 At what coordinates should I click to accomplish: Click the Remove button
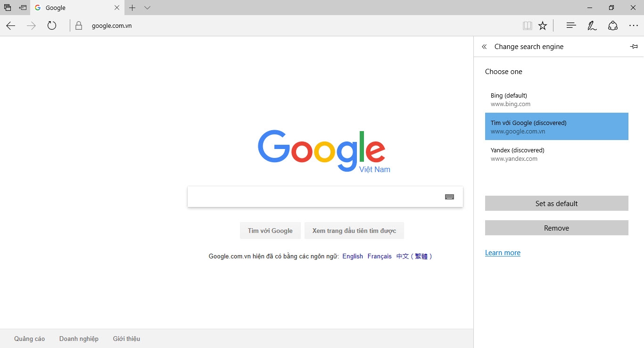pyautogui.click(x=557, y=228)
